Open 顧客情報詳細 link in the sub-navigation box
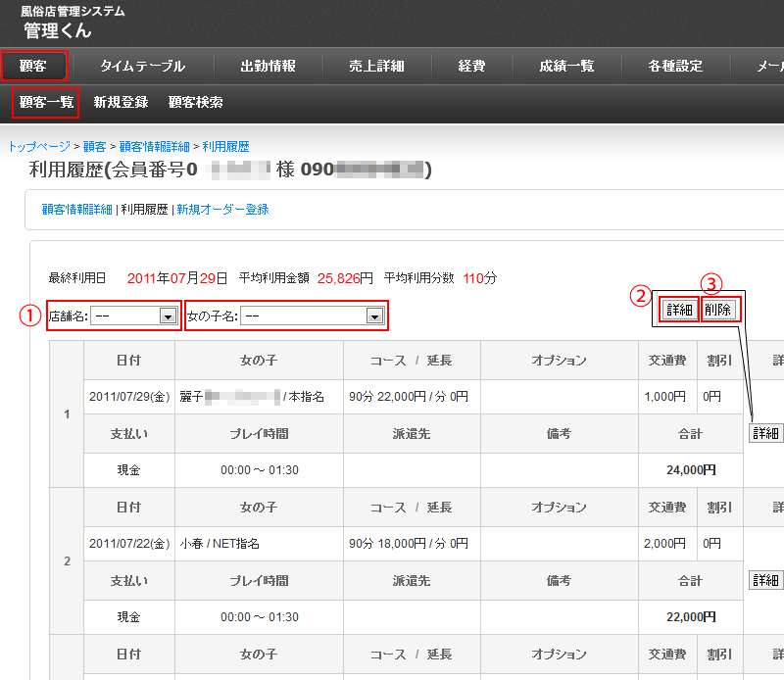The image size is (784, 680). [x=77, y=210]
